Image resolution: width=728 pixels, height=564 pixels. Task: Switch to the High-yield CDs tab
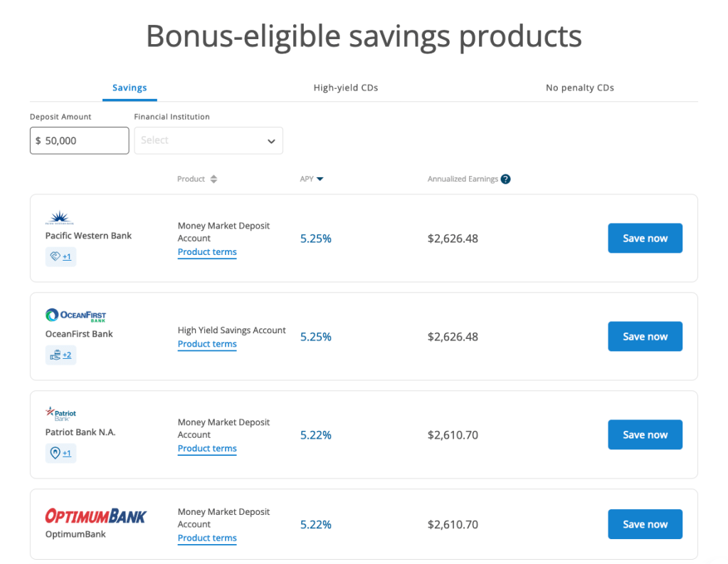pyautogui.click(x=346, y=88)
